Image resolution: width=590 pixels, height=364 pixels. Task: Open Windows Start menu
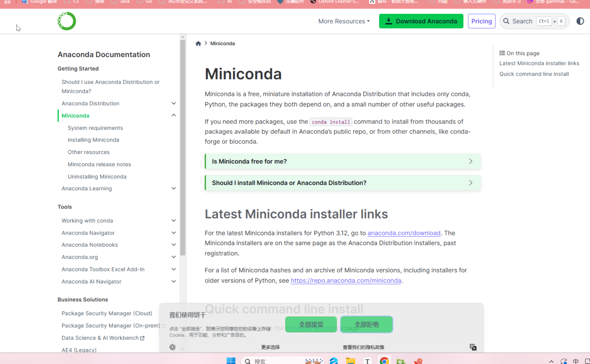[231, 361]
